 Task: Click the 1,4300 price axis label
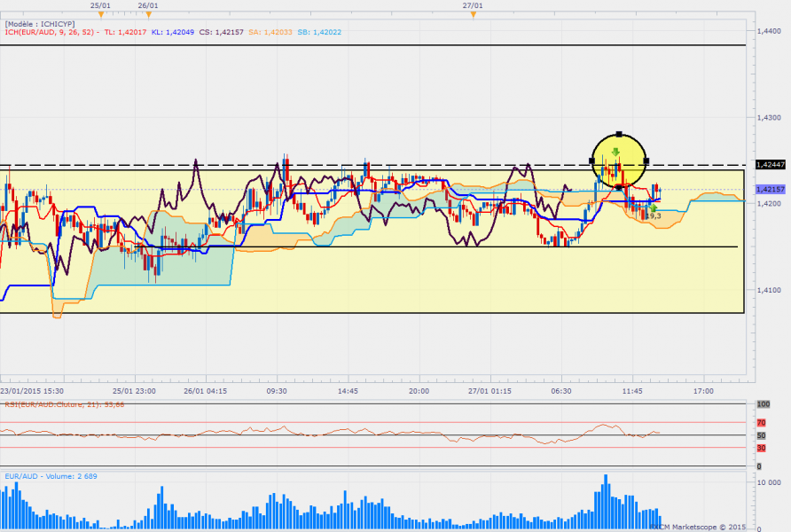tap(769, 118)
